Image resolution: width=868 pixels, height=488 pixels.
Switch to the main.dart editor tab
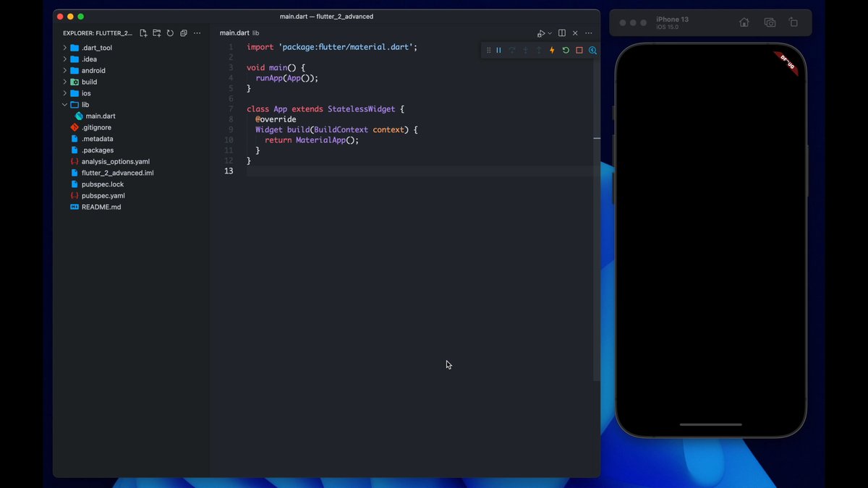(234, 33)
